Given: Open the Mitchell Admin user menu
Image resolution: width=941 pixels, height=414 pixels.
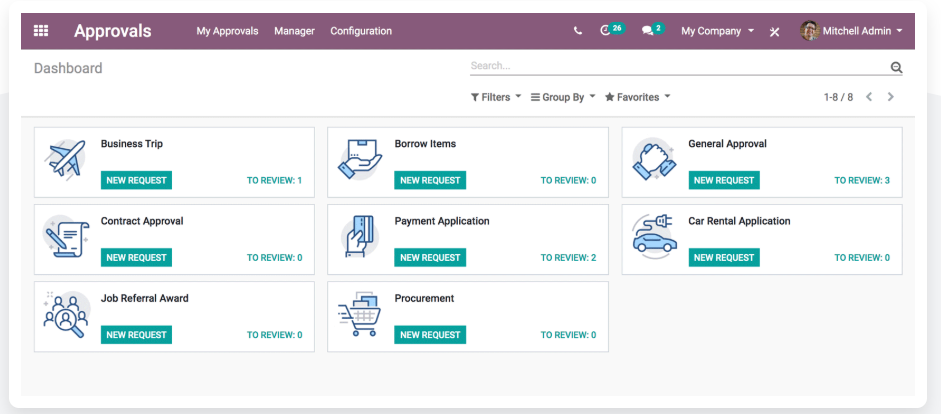Looking at the screenshot, I should point(852,31).
